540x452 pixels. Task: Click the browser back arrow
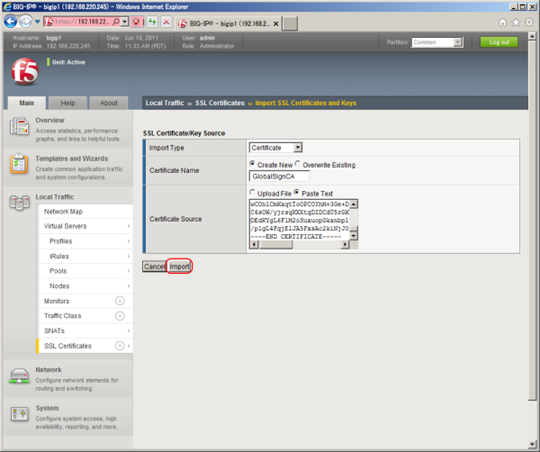(11, 22)
